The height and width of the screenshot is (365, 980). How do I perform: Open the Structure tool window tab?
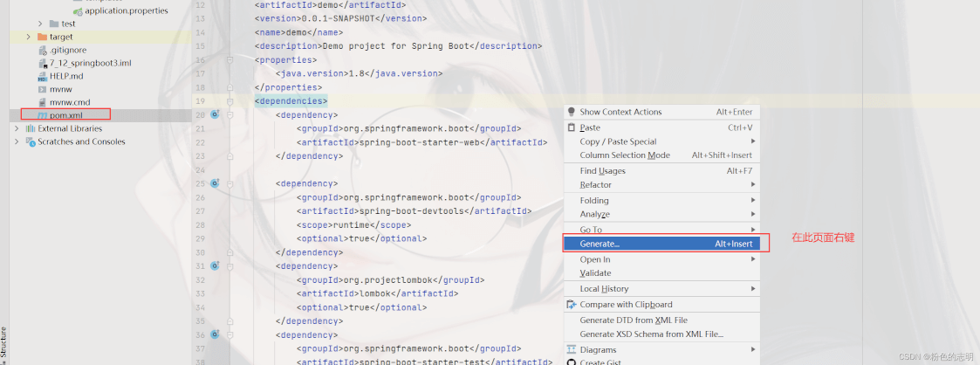tap(4, 342)
